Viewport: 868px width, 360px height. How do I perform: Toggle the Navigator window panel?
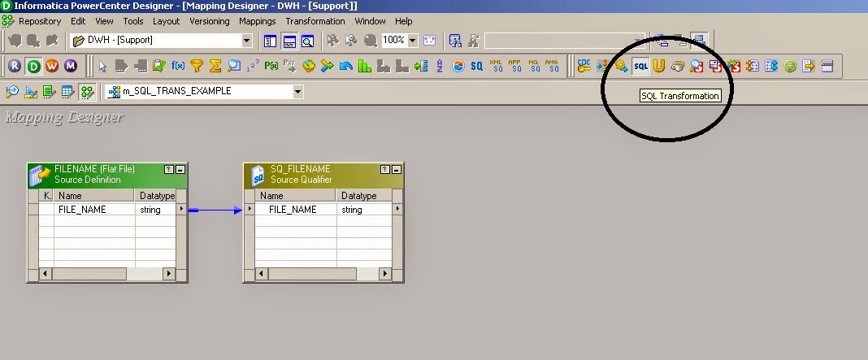pos(270,41)
